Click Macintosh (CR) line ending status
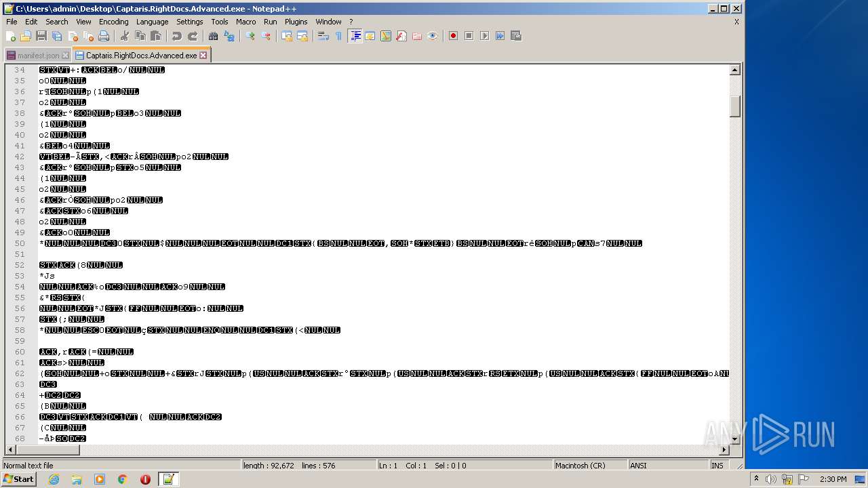Image resolution: width=868 pixels, height=488 pixels. coord(589,466)
